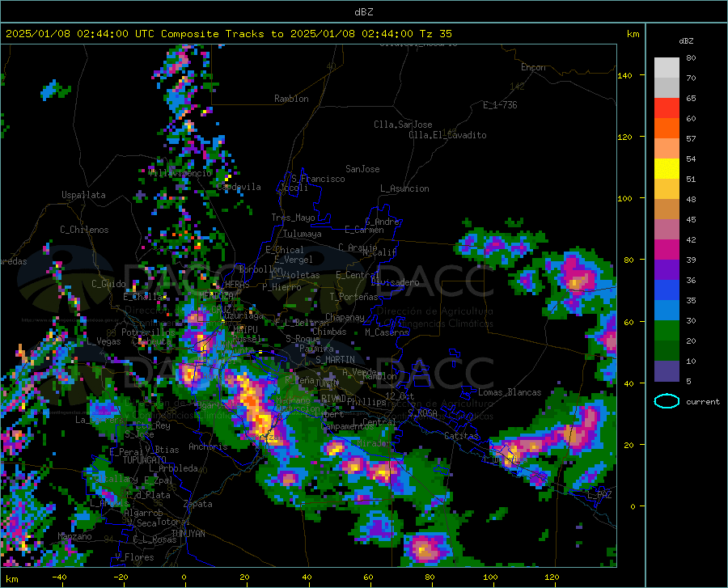Click the 'T_Porteñas' map label
Screen dimensions: 728x588
[x=353, y=297]
